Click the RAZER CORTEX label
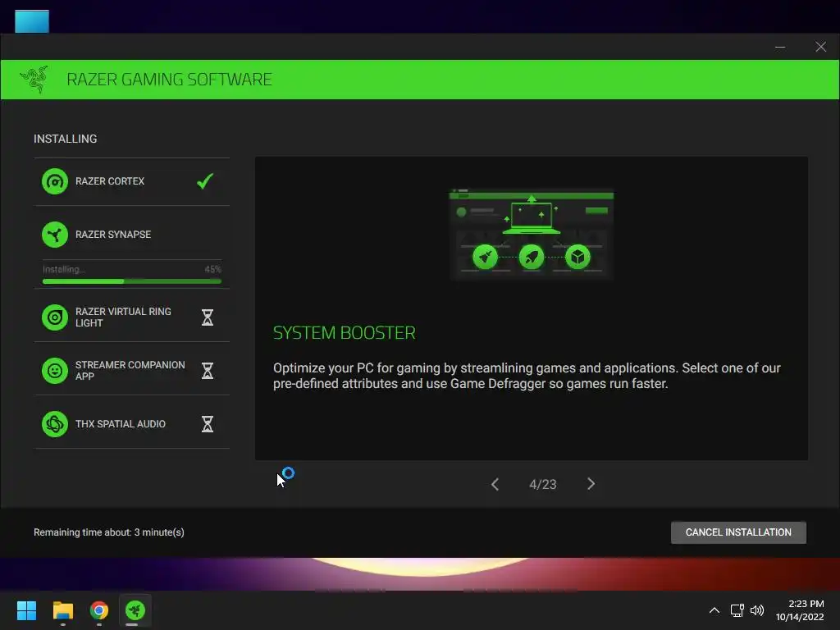Viewport: 840px width, 630px height. 110,181
